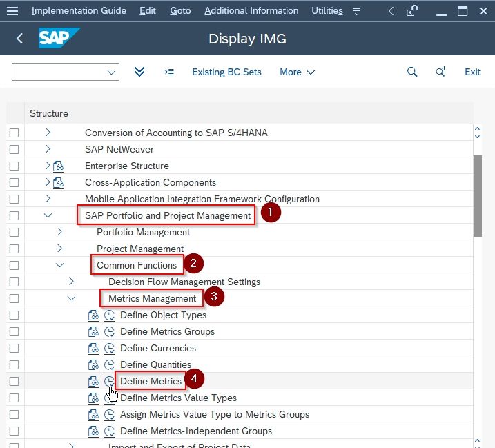Click the back arrow beside SAP logo
Viewport: 495px width, 448px height.
coord(19,38)
